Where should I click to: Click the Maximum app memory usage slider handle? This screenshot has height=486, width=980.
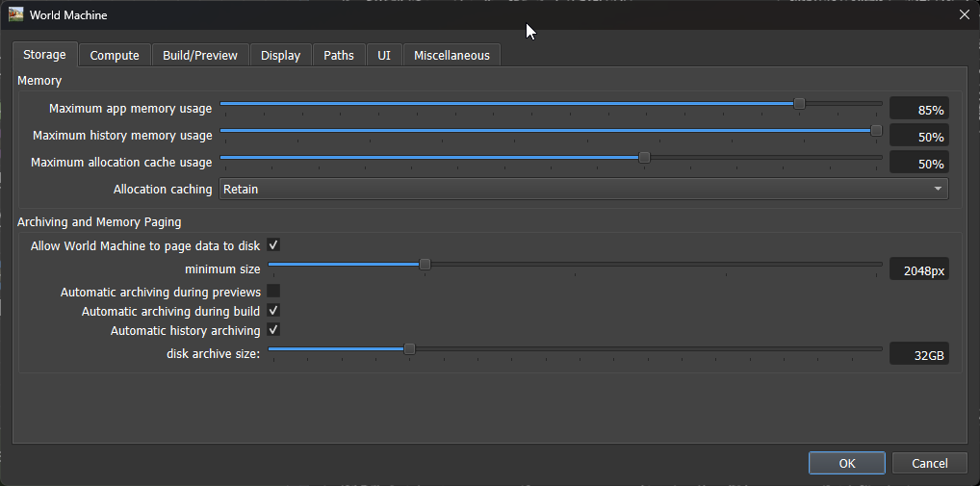point(799,104)
